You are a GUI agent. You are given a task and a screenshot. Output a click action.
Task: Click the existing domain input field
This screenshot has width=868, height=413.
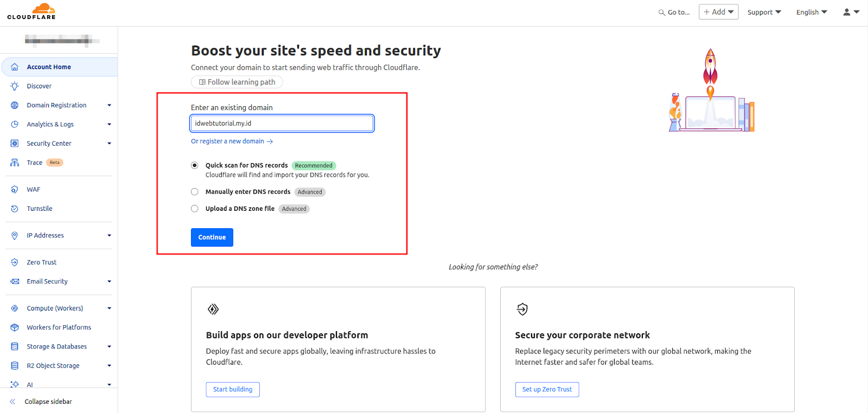pyautogui.click(x=282, y=124)
